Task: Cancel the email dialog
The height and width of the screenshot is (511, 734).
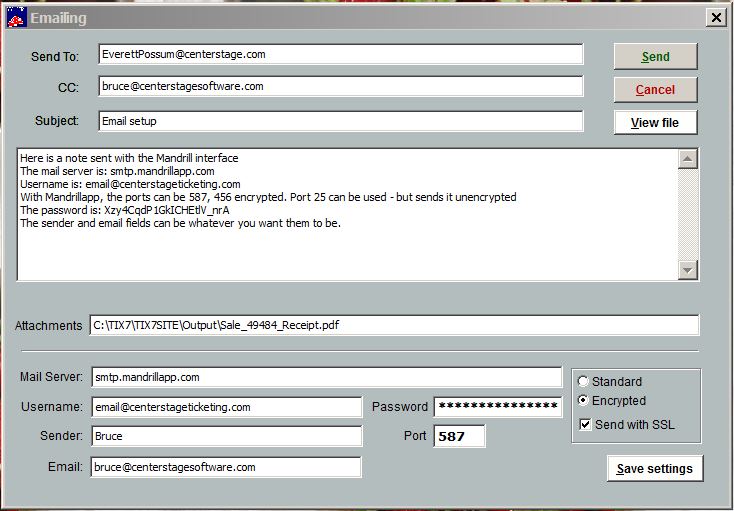Action: click(x=655, y=89)
